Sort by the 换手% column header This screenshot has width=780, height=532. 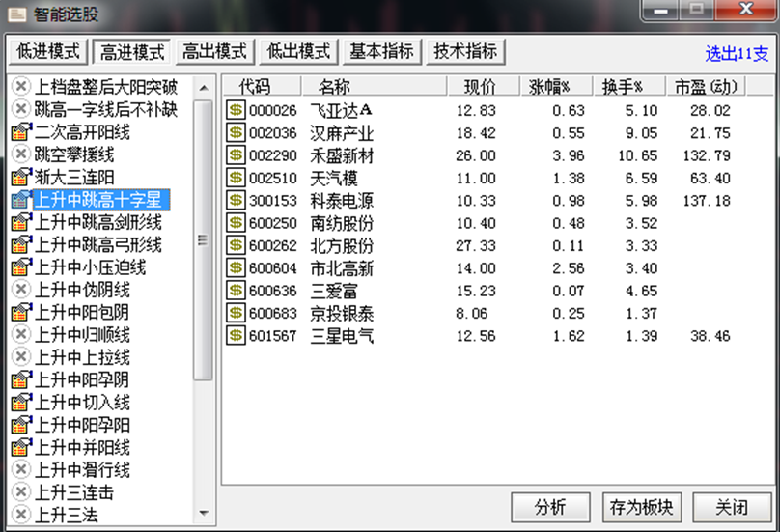(x=629, y=87)
